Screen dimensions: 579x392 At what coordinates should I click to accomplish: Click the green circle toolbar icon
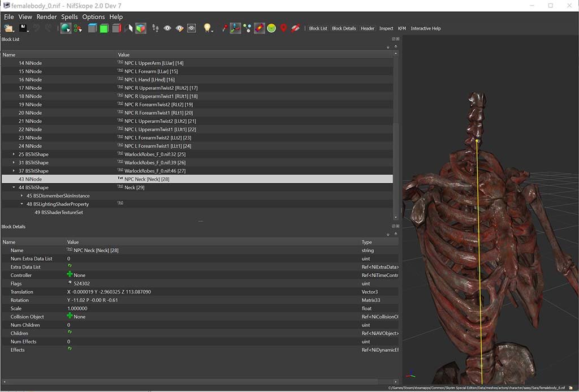(271, 28)
